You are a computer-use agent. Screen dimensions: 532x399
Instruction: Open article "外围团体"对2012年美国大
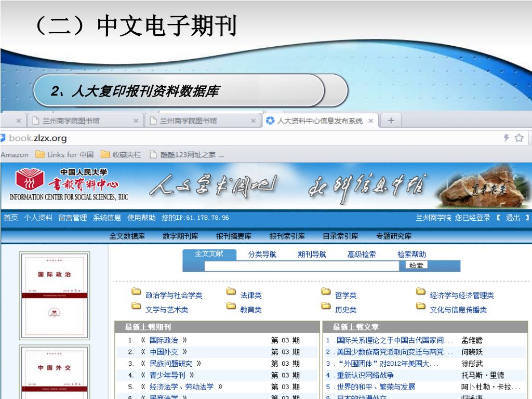pyautogui.click(x=388, y=364)
